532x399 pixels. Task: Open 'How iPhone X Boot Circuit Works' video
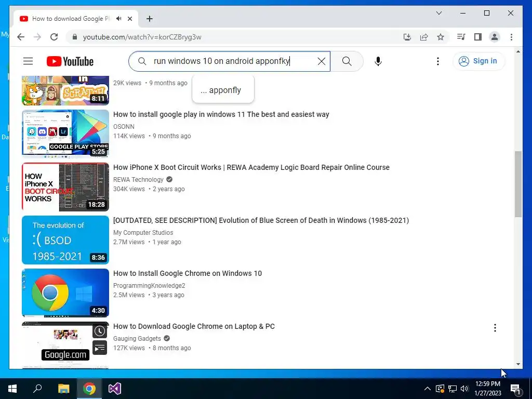tap(251, 167)
